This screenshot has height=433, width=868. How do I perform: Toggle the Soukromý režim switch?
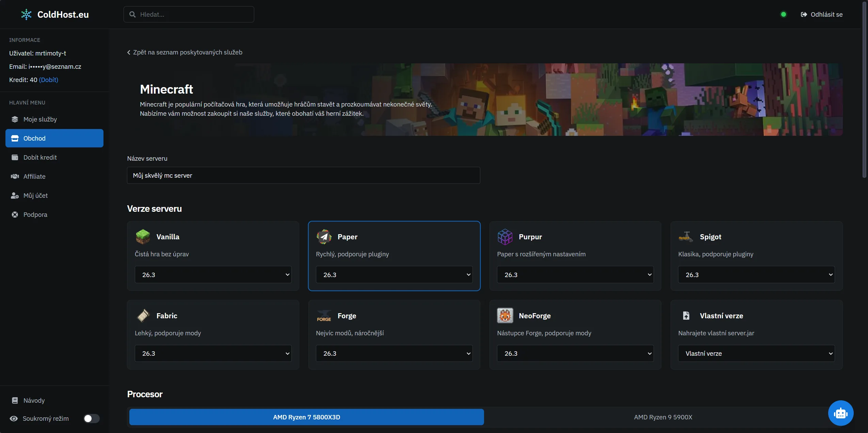[x=92, y=418]
